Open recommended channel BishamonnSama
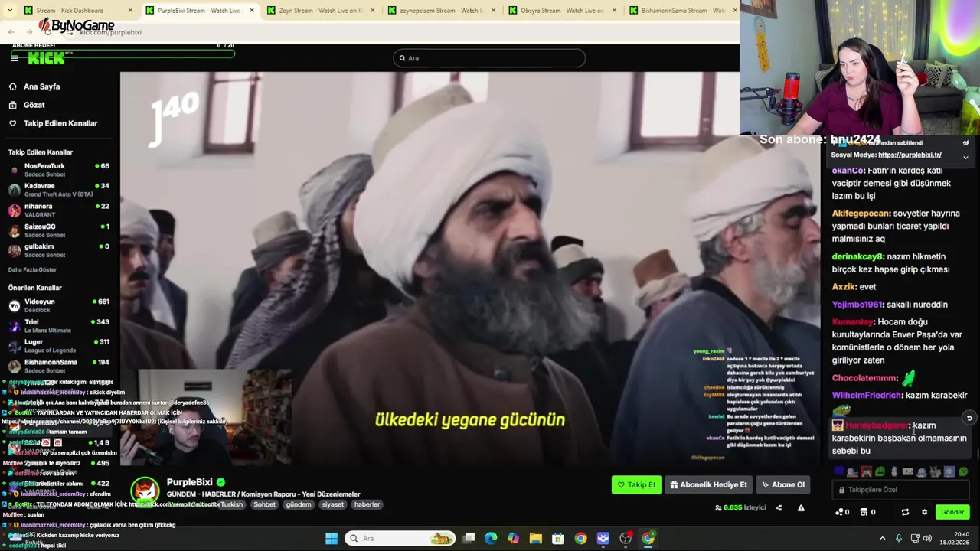The width and height of the screenshot is (980, 551). pyautogui.click(x=59, y=366)
